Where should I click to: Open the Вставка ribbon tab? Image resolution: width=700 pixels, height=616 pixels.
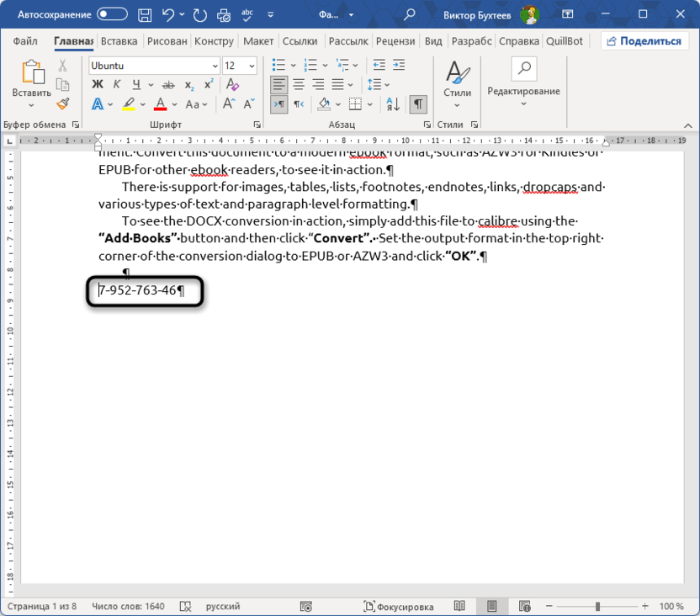coord(119,41)
